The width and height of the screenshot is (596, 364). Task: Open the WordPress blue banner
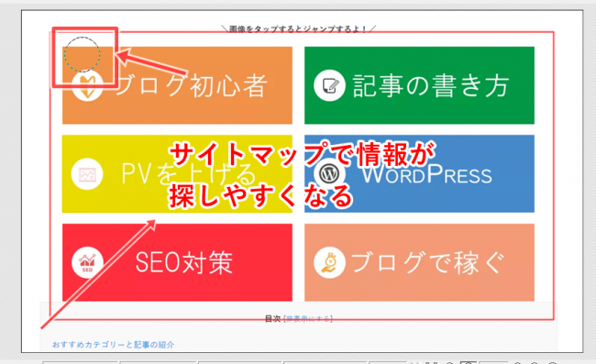[419, 173]
